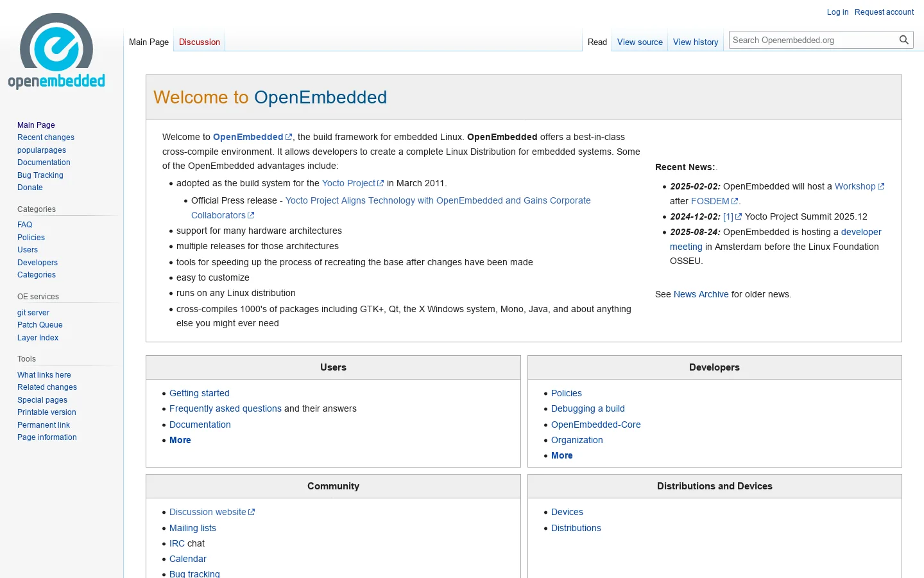Screen dimensions: 924x578
Task: Go to Patch Queue
Action: click(x=40, y=325)
